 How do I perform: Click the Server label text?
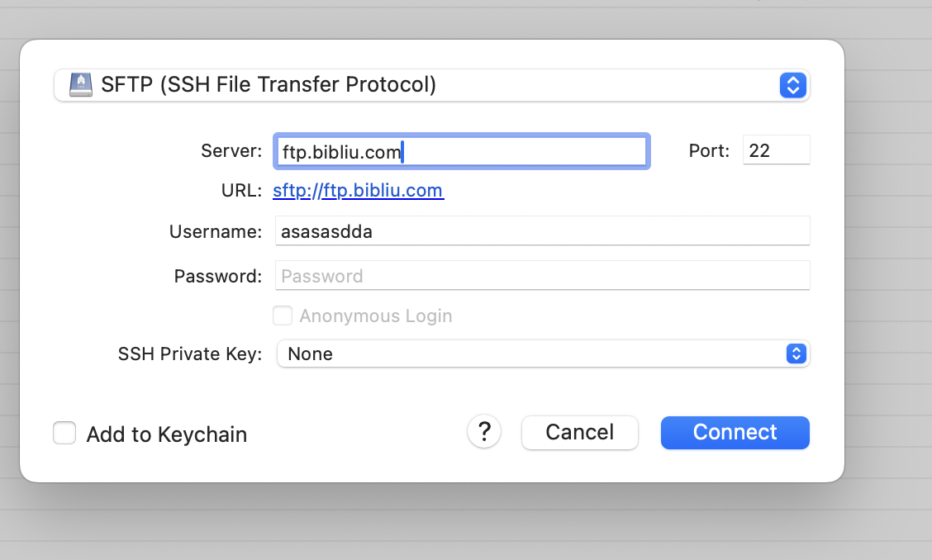point(231,150)
